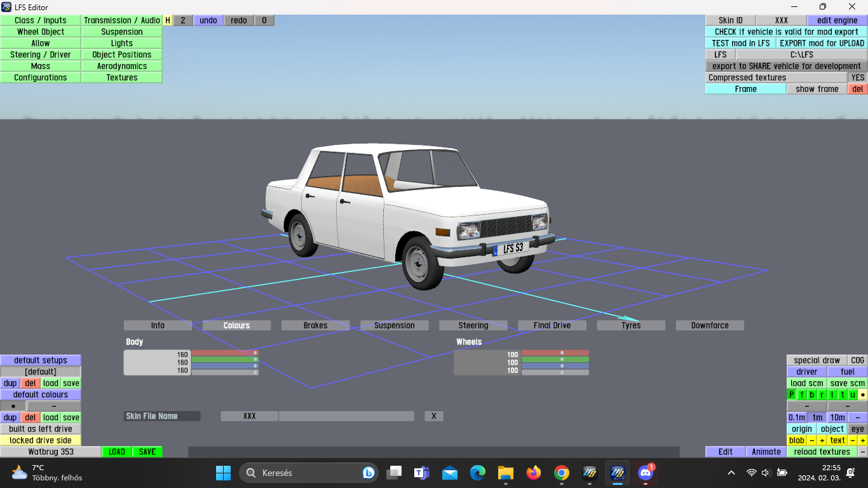The image size is (868, 488).
Task: Toggle the t view button
Action: [843, 395]
